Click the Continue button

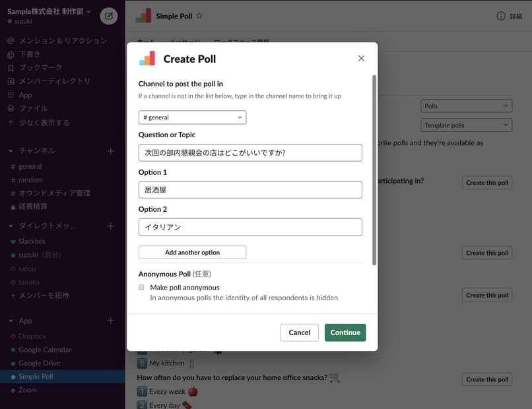pos(345,332)
